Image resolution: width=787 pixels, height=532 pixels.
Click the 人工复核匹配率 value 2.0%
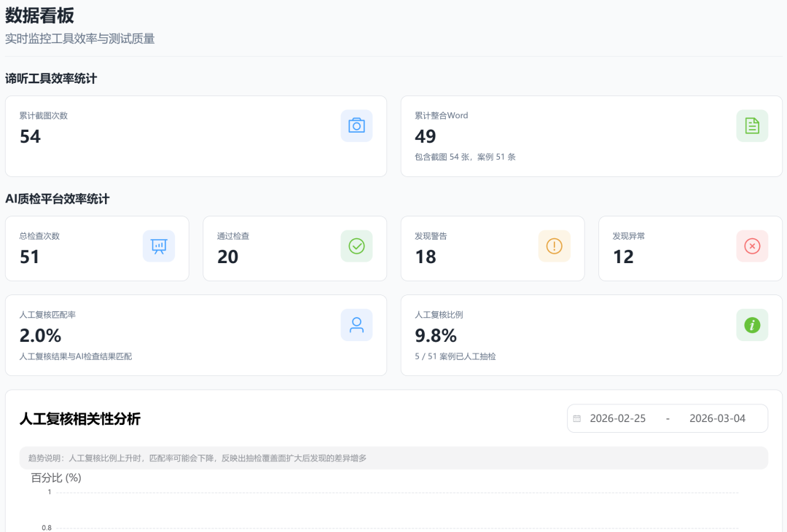pyautogui.click(x=40, y=335)
